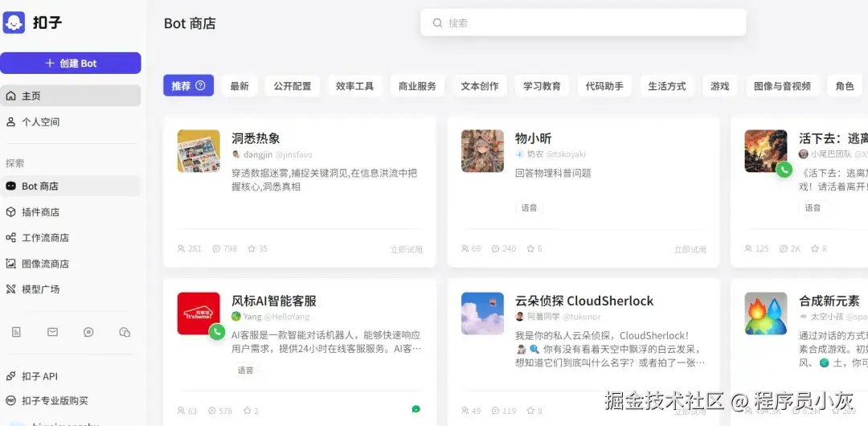Switch to the 角色 tab

click(845, 86)
